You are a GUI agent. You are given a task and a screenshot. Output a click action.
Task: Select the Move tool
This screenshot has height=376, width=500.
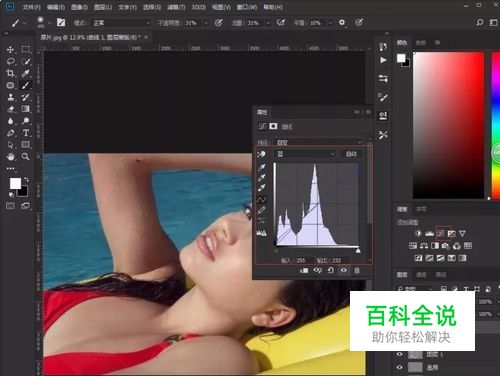(x=10, y=49)
